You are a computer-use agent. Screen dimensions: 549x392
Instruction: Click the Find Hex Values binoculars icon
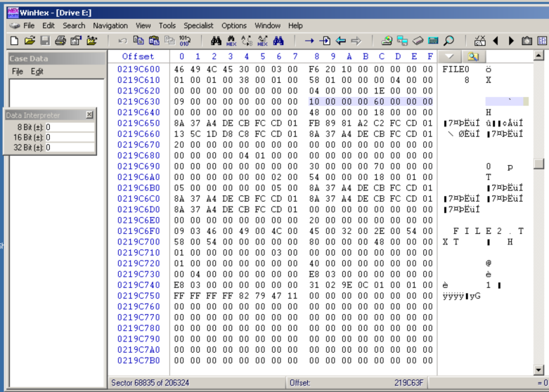tap(231, 41)
